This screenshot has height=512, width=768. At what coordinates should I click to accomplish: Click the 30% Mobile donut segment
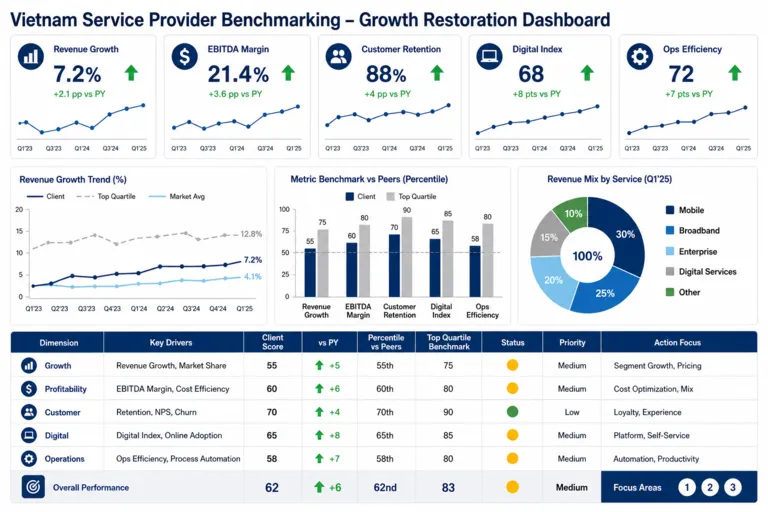point(624,234)
